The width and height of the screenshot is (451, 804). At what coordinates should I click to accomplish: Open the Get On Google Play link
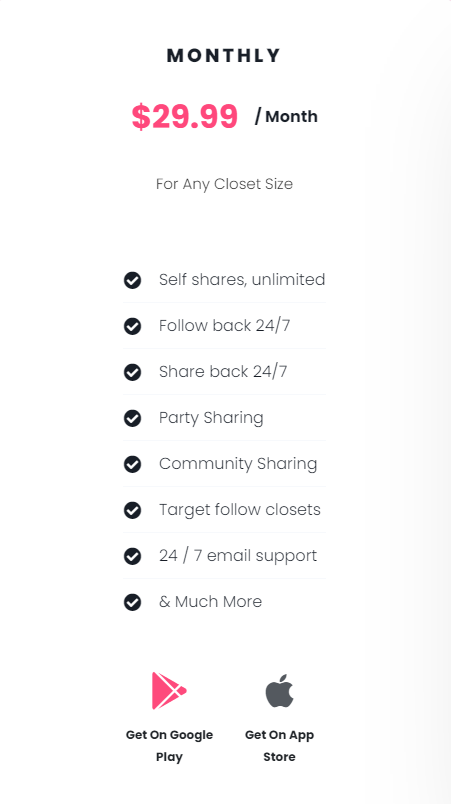[169, 746]
